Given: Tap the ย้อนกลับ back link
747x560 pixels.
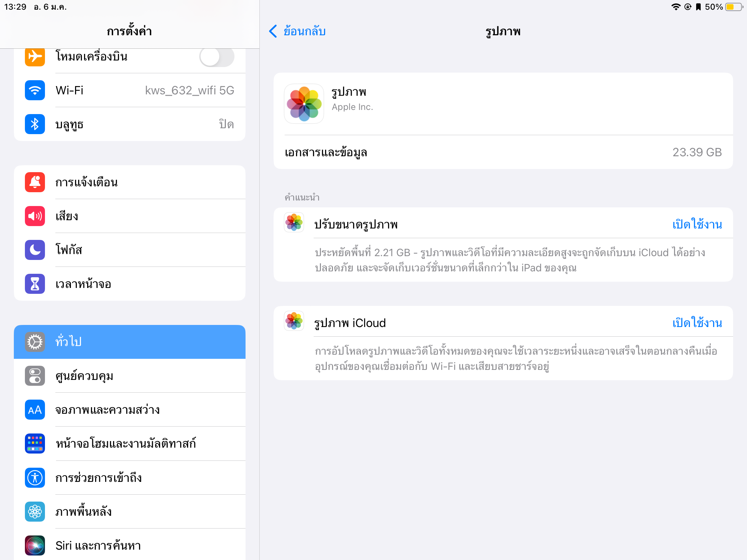Looking at the screenshot, I should [304, 31].
